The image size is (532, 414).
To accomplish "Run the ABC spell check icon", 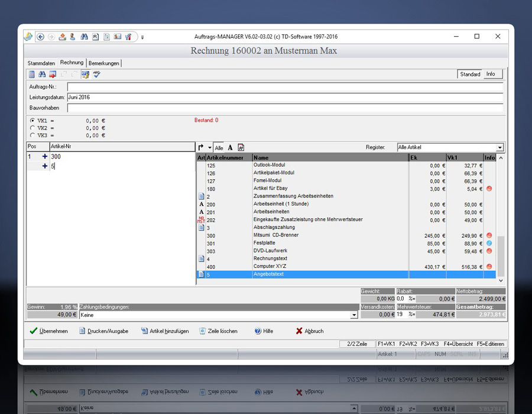I will click(x=97, y=74).
